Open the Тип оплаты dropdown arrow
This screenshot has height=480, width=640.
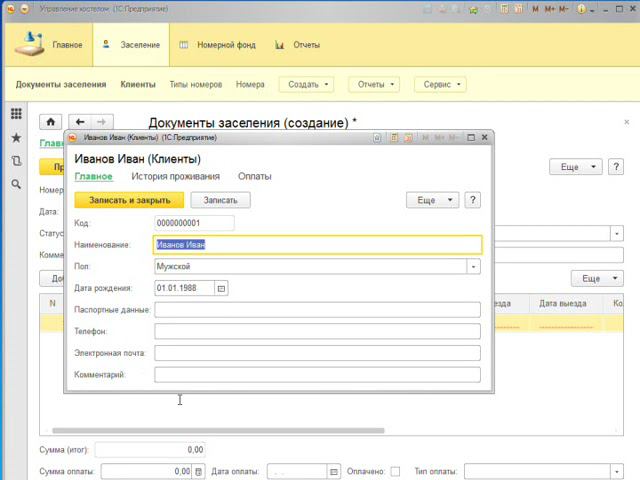617,471
